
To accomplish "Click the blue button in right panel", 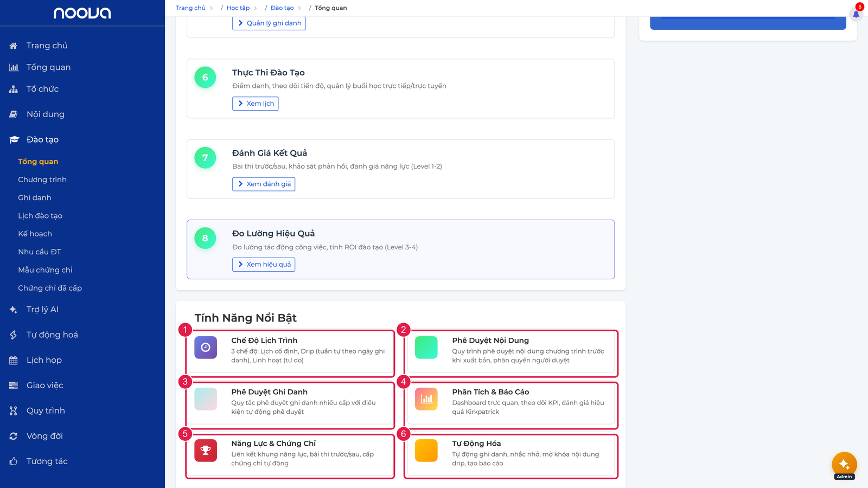I will 748,23.
